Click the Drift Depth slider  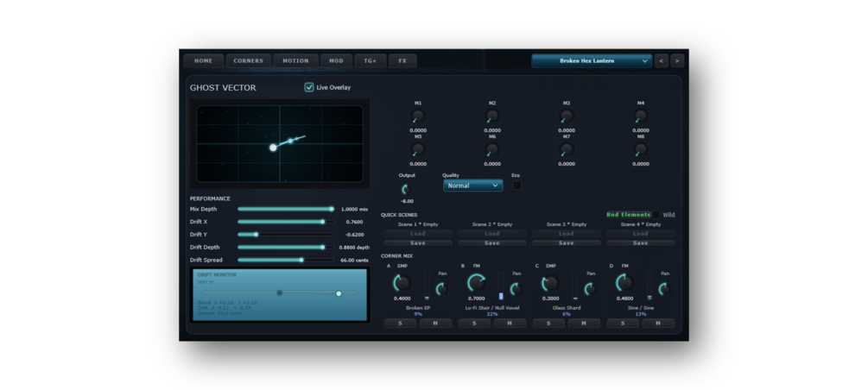(286, 248)
